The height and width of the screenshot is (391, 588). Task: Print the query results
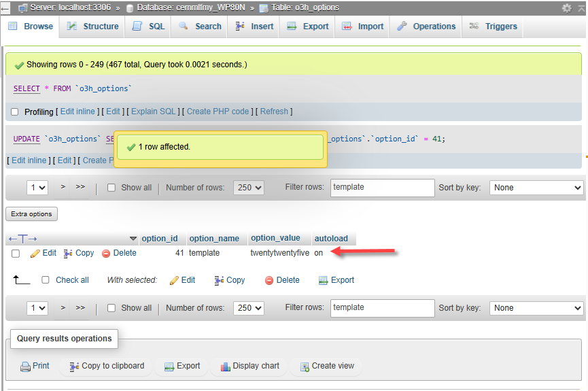pos(35,366)
